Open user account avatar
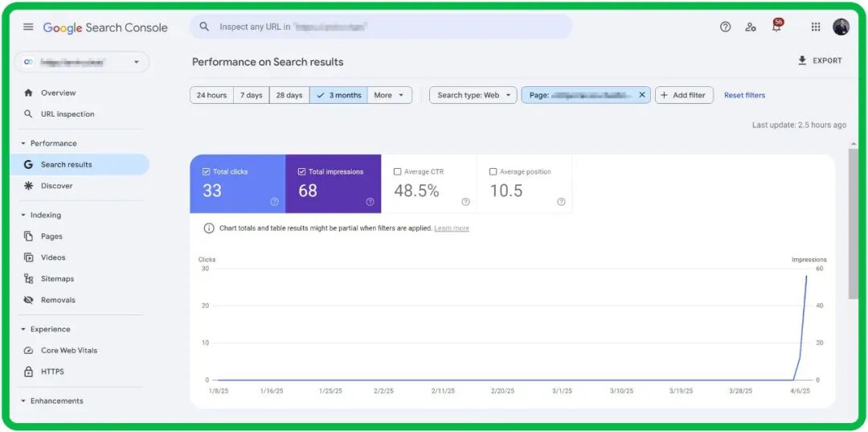 pyautogui.click(x=841, y=27)
